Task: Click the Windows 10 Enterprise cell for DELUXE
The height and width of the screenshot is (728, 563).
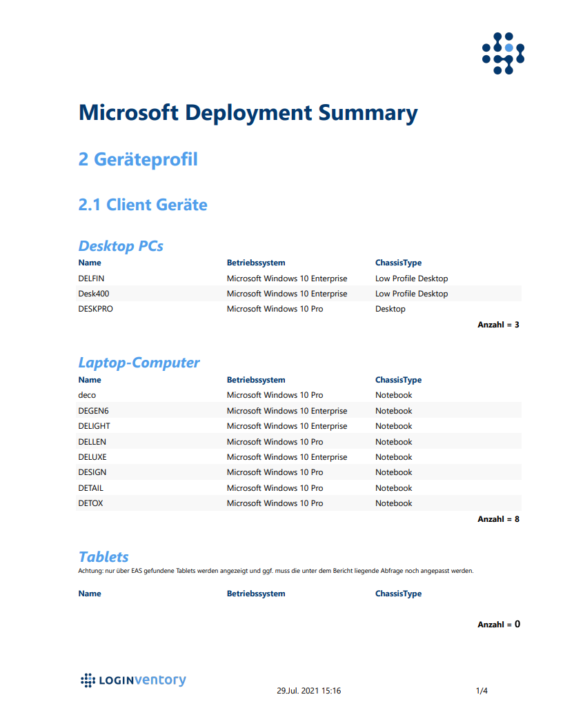Action: coord(287,457)
